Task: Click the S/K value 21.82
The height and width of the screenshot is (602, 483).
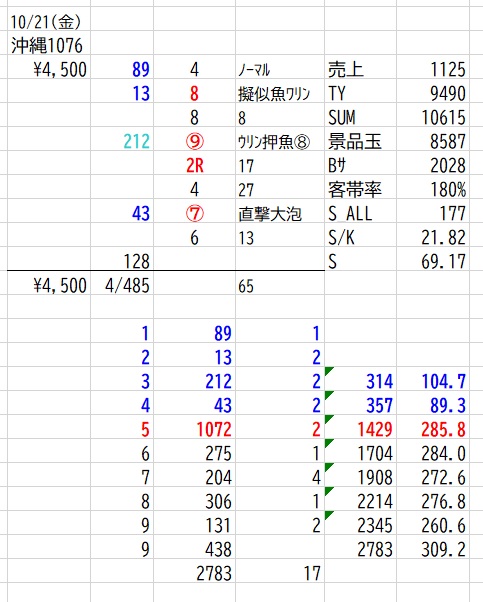Action: (443, 238)
